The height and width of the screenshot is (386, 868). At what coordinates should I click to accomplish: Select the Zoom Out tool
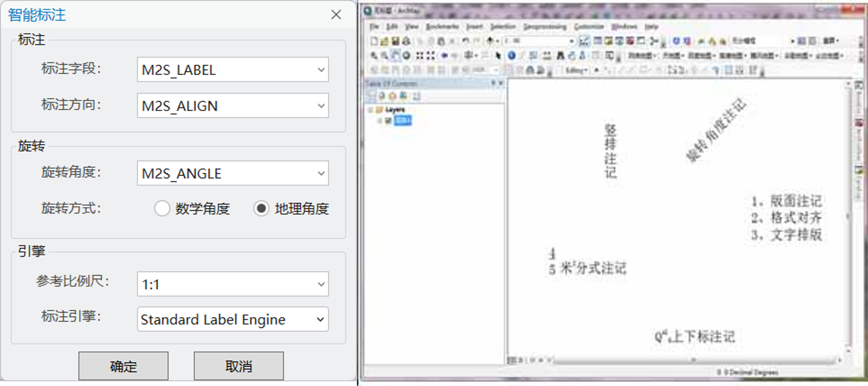click(x=384, y=56)
